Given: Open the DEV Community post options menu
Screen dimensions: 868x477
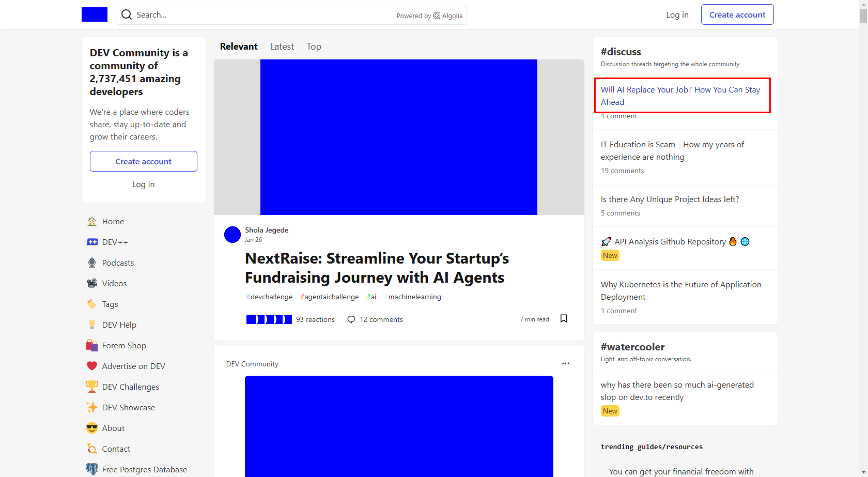Looking at the screenshot, I should tap(566, 363).
